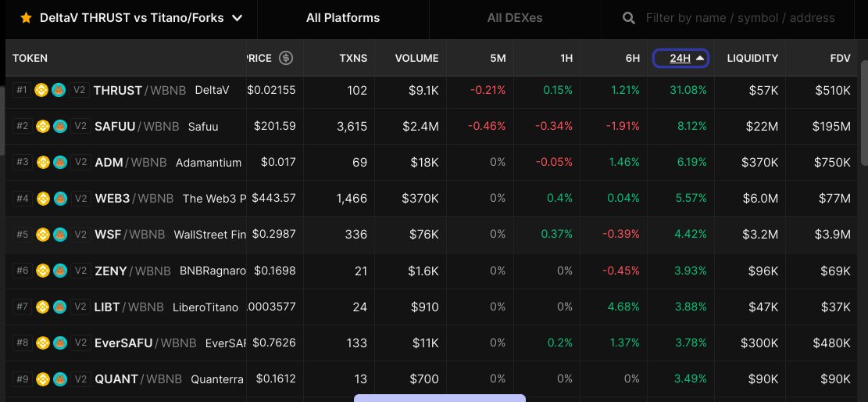868x402 pixels.
Task: Click BNB chain icon in THRUST row
Action: pos(41,90)
